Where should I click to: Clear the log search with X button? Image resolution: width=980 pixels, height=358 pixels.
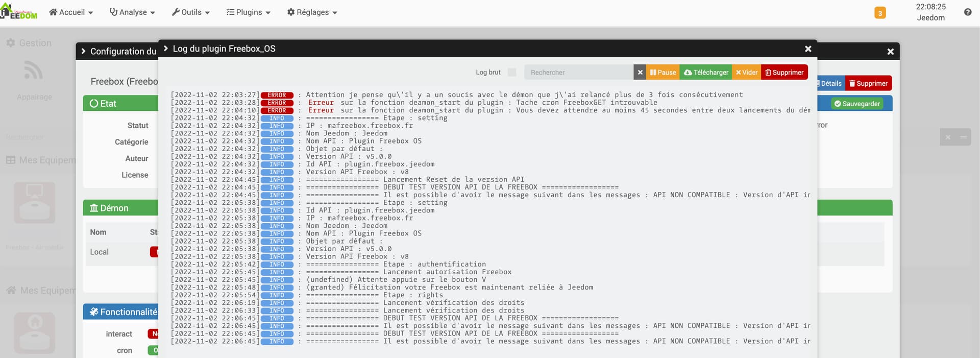pyautogui.click(x=640, y=73)
